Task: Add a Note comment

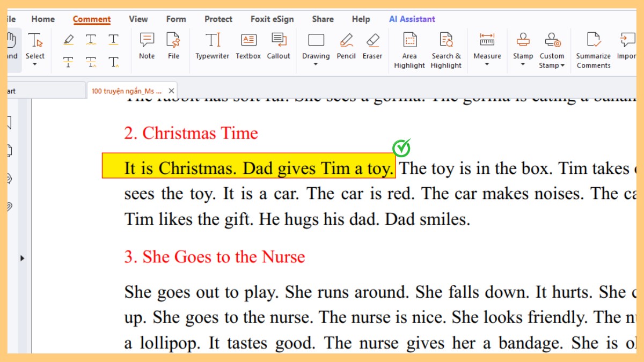Action: (147, 46)
